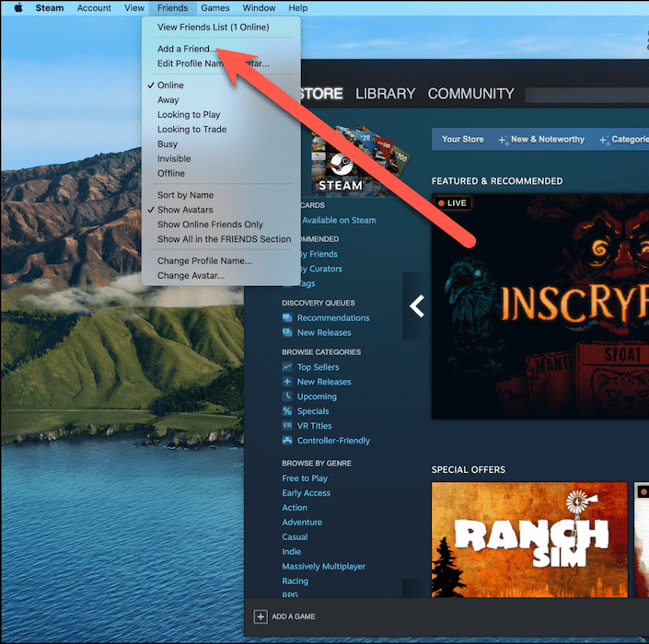
Task: Browse the Action genre
Action: pos(295,508)
